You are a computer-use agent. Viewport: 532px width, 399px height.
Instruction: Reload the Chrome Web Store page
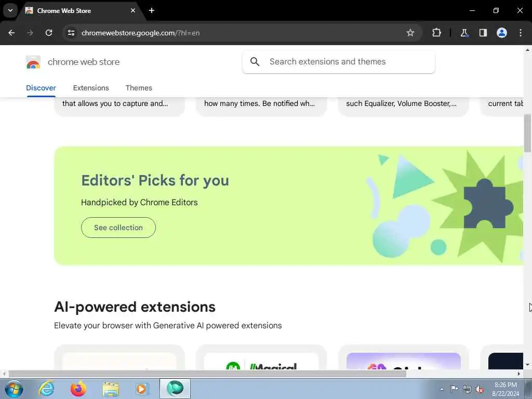(49, 33)
